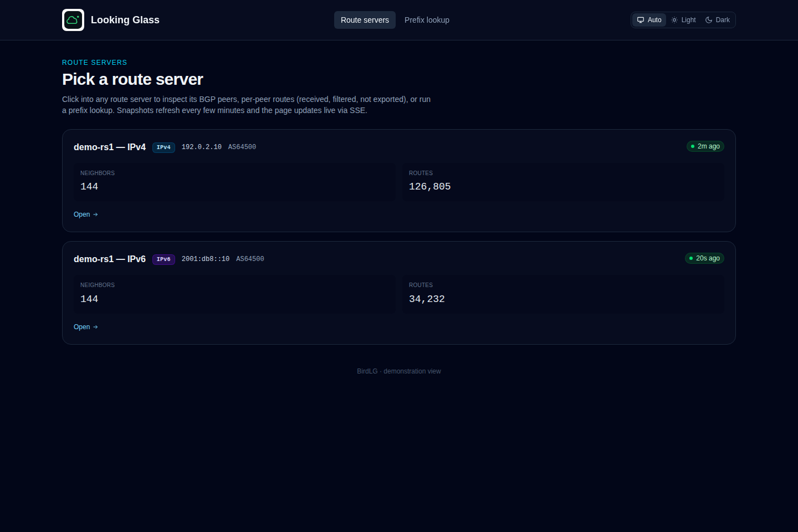Click the green dot in 20s ago status
Viewport: 798px width, 532px height.
(691, 258)
